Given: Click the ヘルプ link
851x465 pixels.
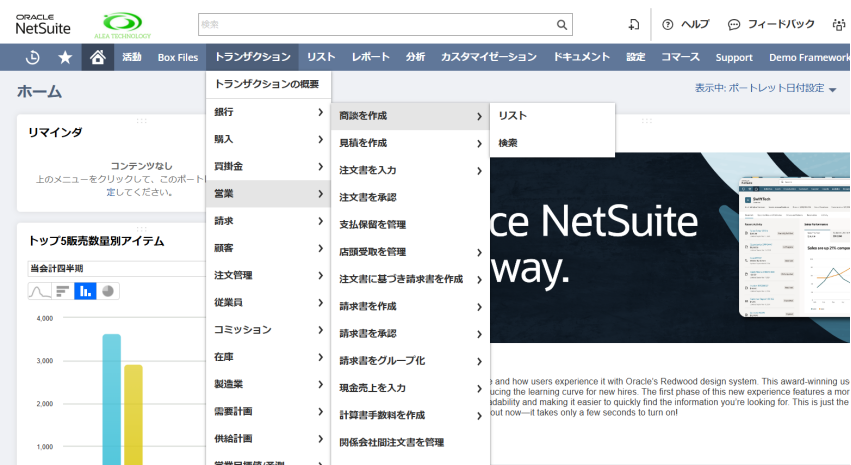Looking at the screenshot, I should 695,24.
